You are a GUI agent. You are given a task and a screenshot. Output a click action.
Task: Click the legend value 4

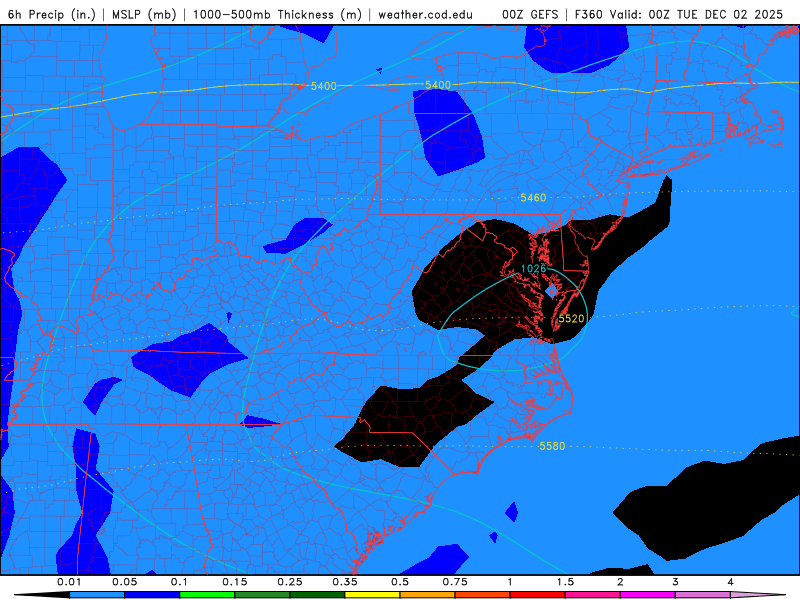coord(731,582)
